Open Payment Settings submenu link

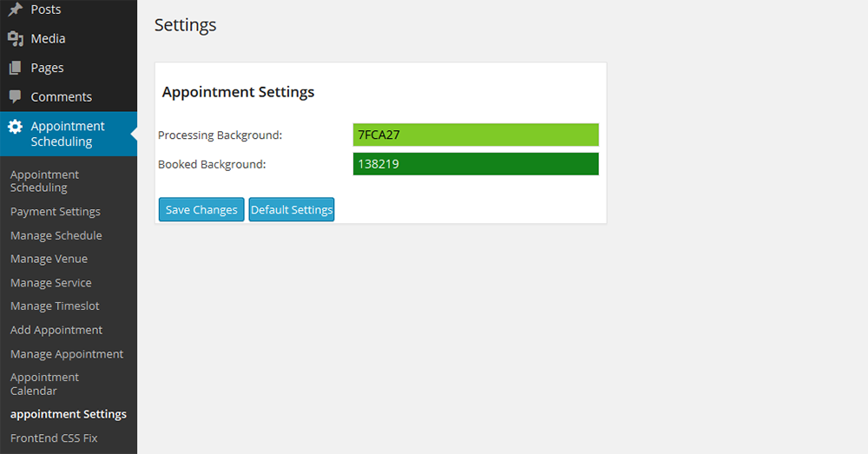coord(56,211)
